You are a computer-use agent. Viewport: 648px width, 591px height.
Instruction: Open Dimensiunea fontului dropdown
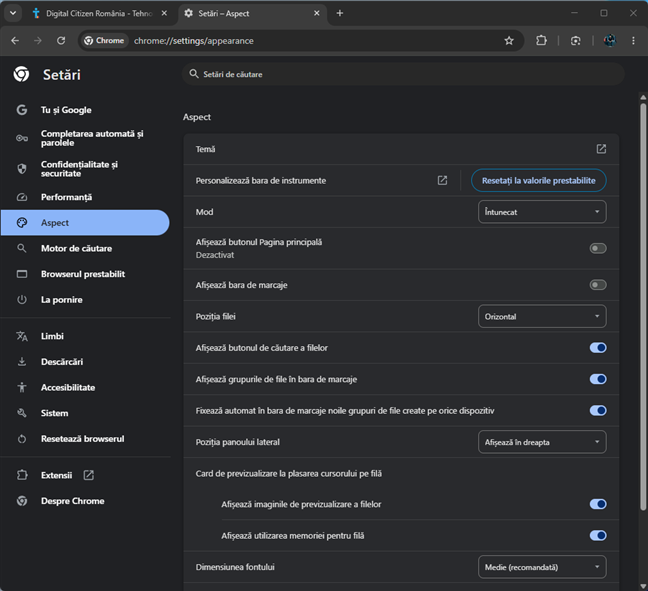[x=542, y=567]
